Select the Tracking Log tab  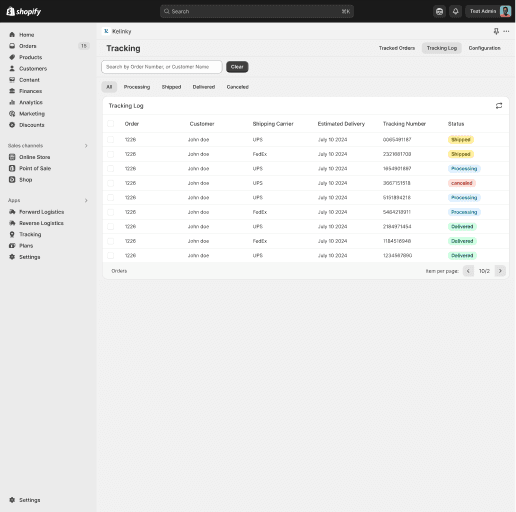pos(442,48)
